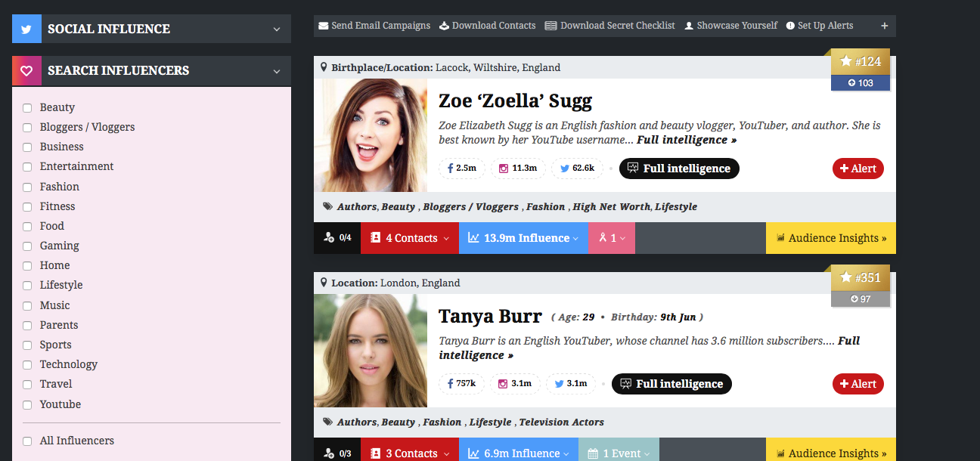Click Zoella's Authors tag
Image resolution: width=980 pixels, height=461 pixels.
tap(356, 206)
